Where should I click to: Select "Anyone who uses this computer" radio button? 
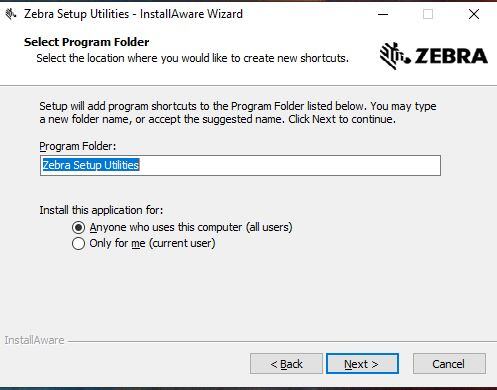[78, 228]
